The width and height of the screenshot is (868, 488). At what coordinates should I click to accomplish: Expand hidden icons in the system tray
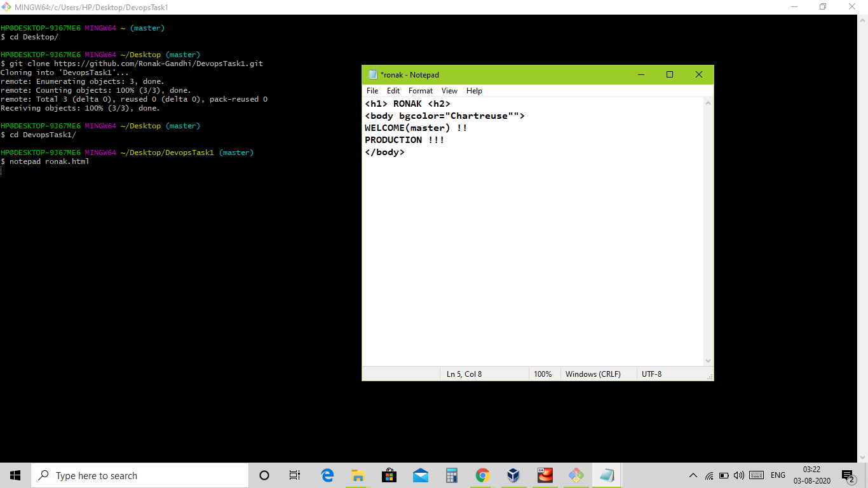(693, 475)
